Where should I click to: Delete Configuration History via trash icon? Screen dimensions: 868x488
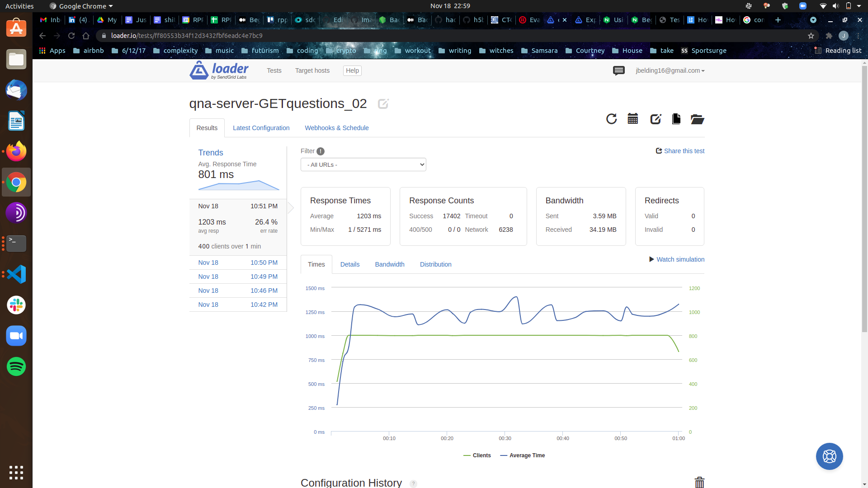(x=699, y=483)
